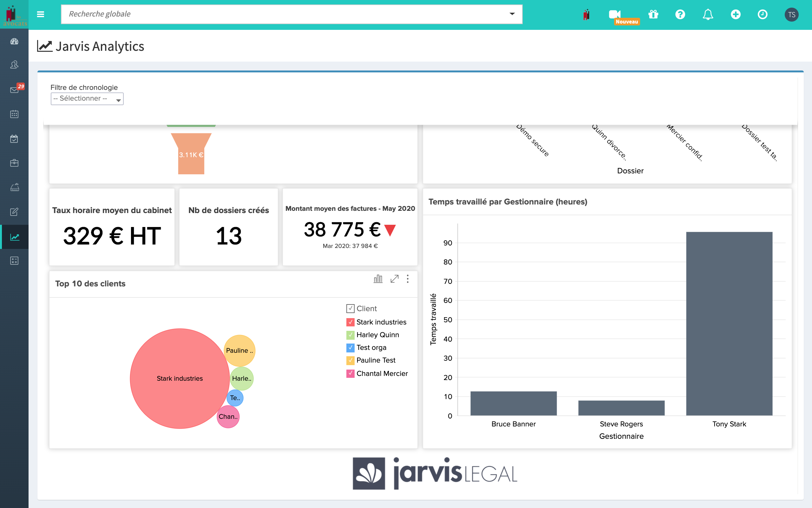The width and height of the screenshot is (812, 508).
Task: Uncheck Harley Quinn in legend
Action: (350, 335)
